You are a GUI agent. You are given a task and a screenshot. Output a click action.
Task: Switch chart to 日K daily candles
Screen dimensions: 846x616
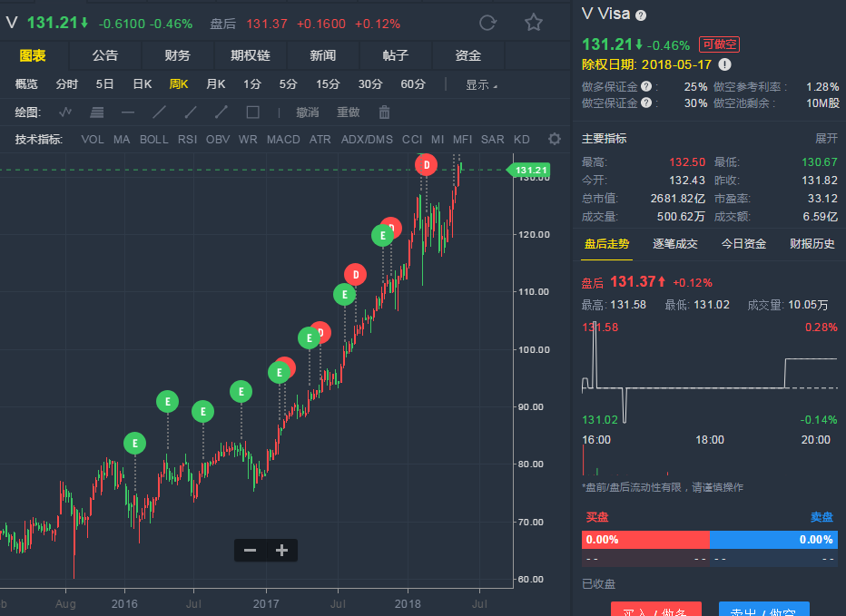[143, 84]
